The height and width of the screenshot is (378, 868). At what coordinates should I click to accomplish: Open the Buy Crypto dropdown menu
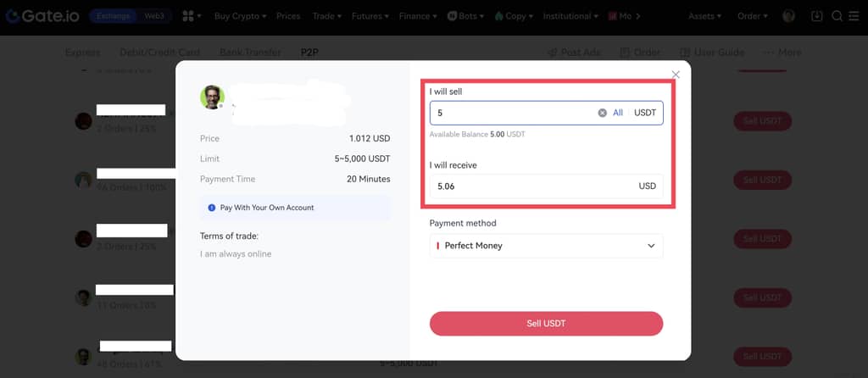point(239,16)
